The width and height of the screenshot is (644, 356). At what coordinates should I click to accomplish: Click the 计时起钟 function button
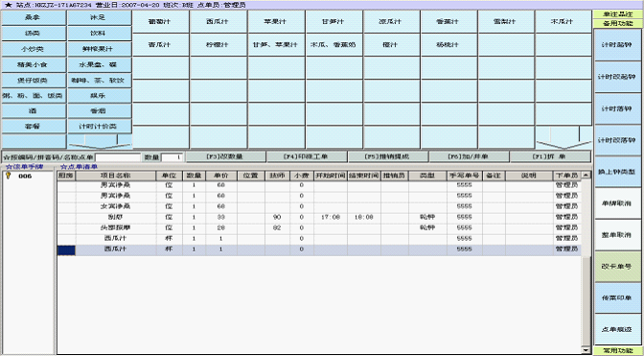point(617,45)
